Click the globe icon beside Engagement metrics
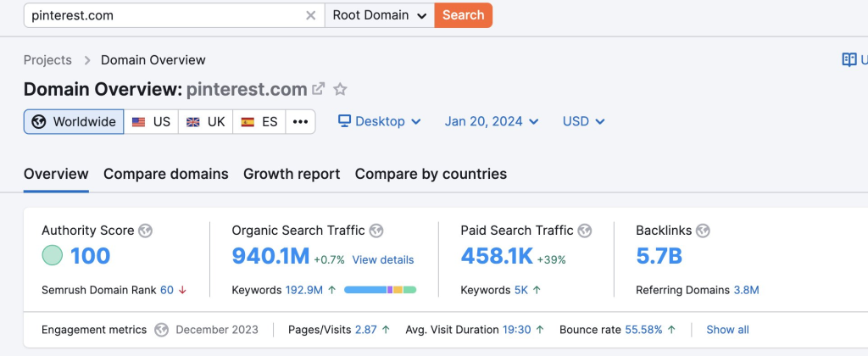 [x=161, y=330]
